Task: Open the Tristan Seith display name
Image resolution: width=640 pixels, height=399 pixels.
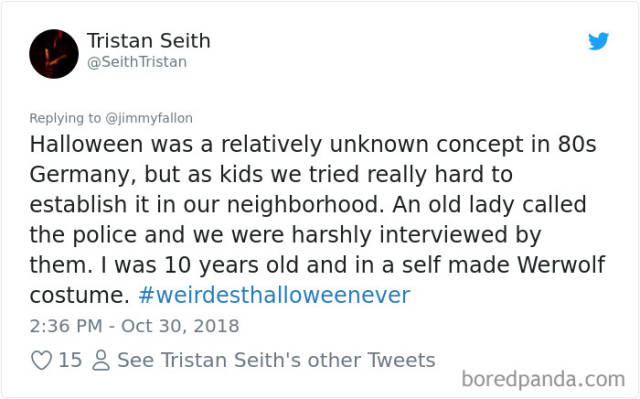Action: coord(149,41)
